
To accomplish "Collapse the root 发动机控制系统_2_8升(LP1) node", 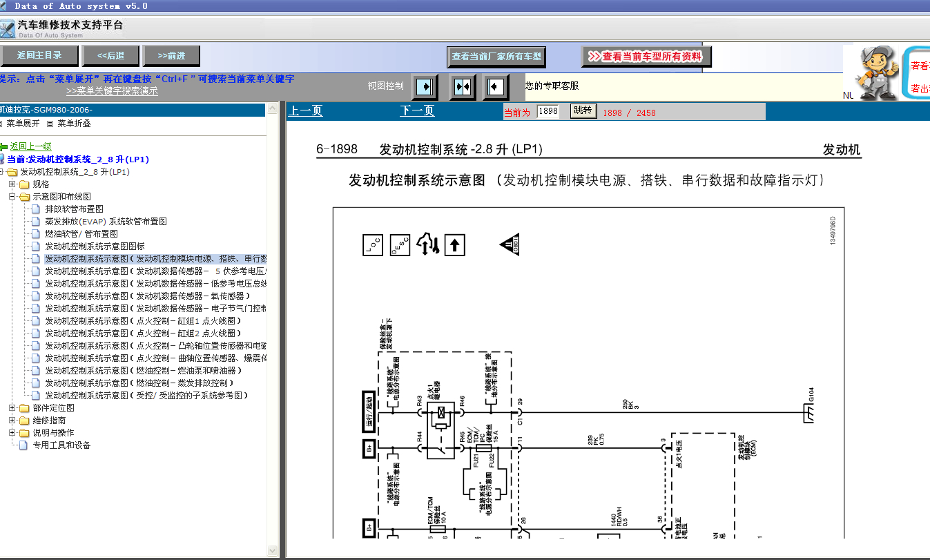I will click(x=1, y=172).
